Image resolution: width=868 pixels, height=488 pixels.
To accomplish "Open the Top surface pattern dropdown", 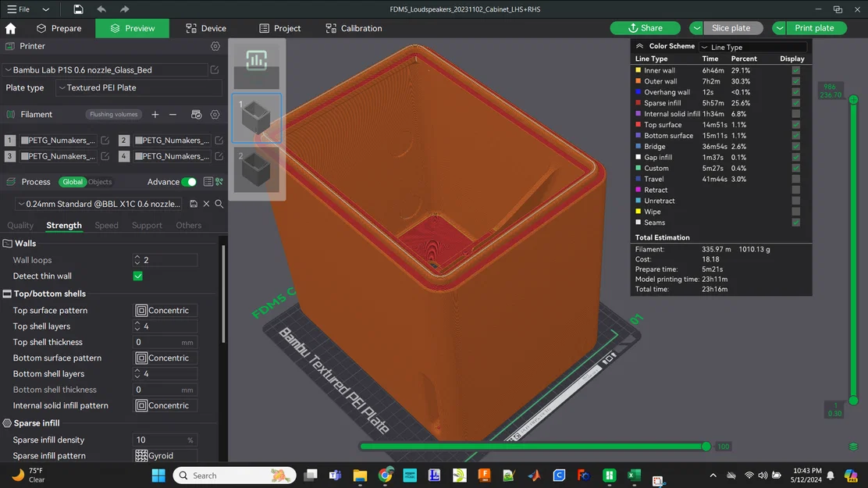I will (x=165, y=310).
